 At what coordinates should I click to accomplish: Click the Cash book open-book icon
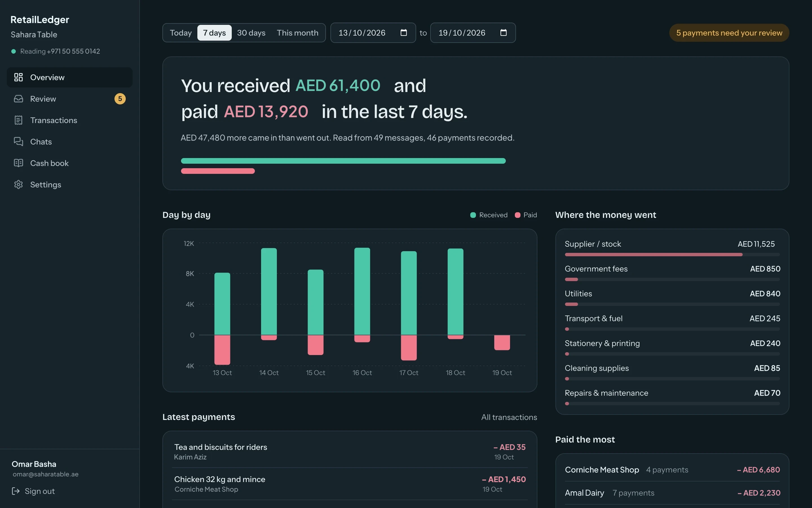[x=18, y=163]
